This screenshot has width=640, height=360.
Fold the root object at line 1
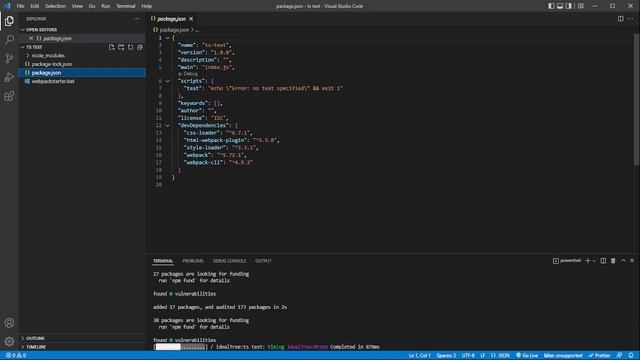167,38
